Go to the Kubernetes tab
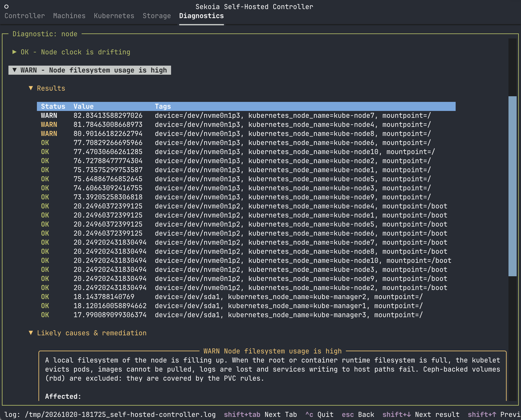This screenshot has height=420, width=521. tap(114, 16)
